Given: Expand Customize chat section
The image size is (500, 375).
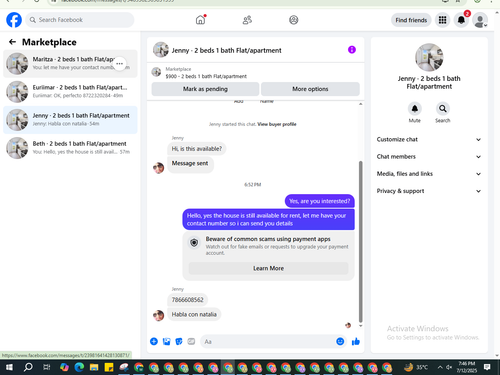Looking at the screenshot, I should (429, 140).
